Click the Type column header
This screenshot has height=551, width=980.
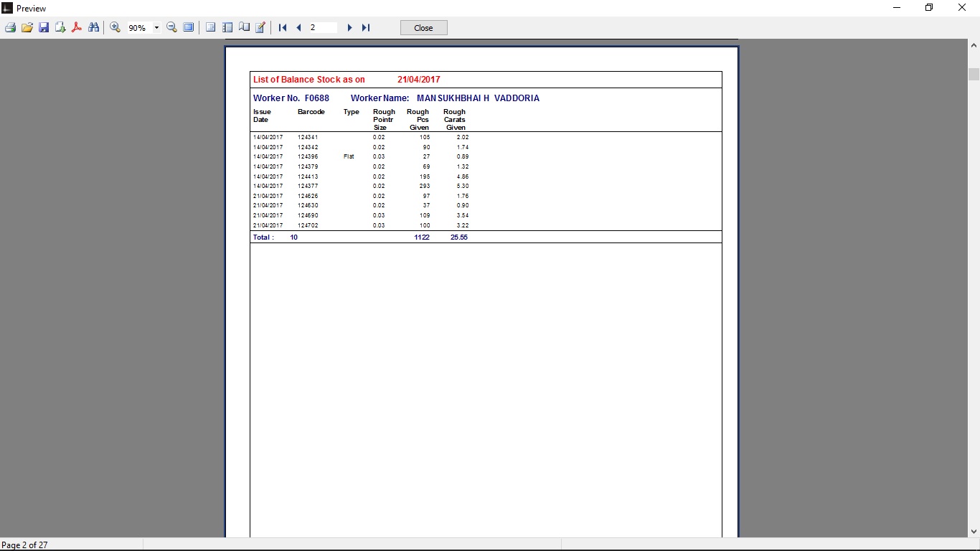coord(352,112)
